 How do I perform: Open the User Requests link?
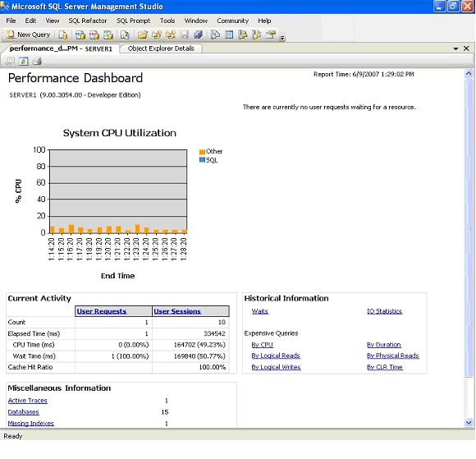[102, 311]
